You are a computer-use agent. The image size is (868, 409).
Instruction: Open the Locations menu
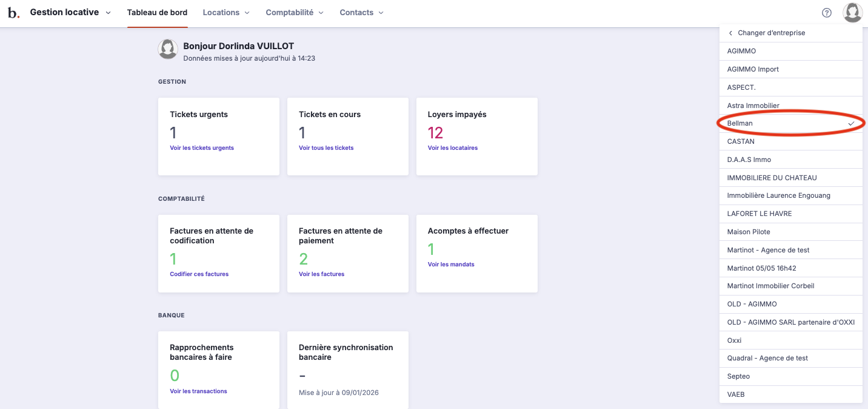(226, 13)
